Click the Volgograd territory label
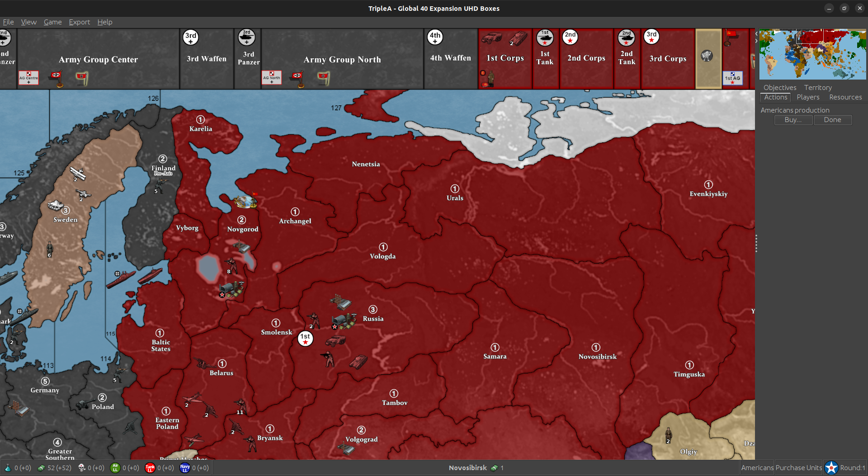Image resolution: width=868 pixels, height=476 pixels. coord(361,439)
